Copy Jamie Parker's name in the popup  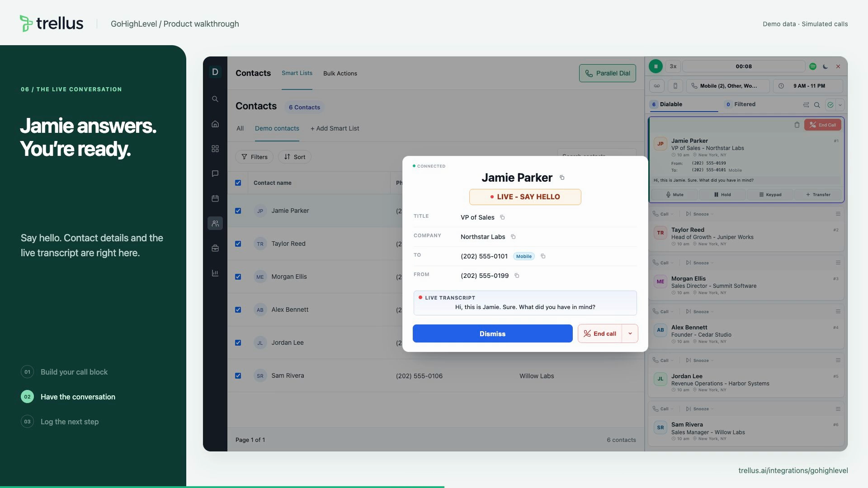click(562, 178)
